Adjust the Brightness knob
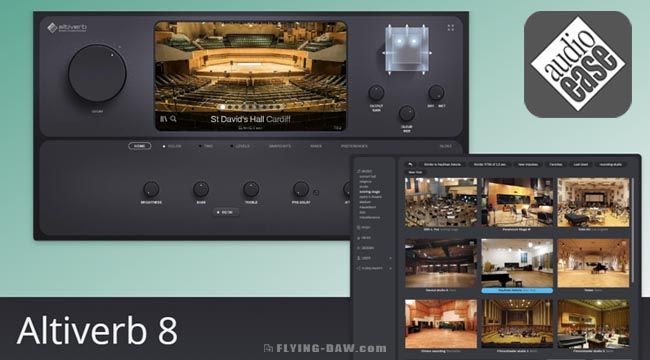The width and height of the screenshot is (650, 360). click(151, 189)
